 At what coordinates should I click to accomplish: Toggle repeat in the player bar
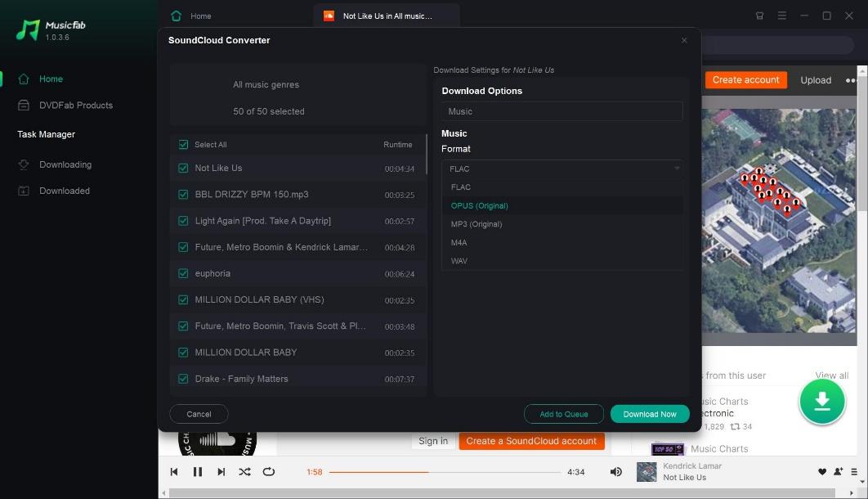(268, 472)
